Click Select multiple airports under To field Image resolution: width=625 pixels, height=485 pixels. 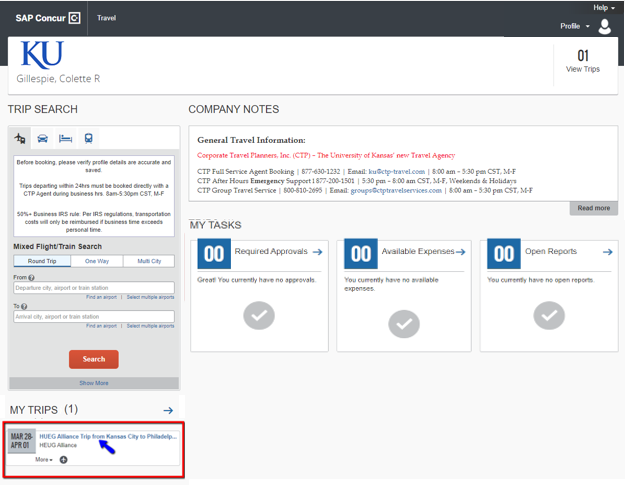(x=150, y=326)
